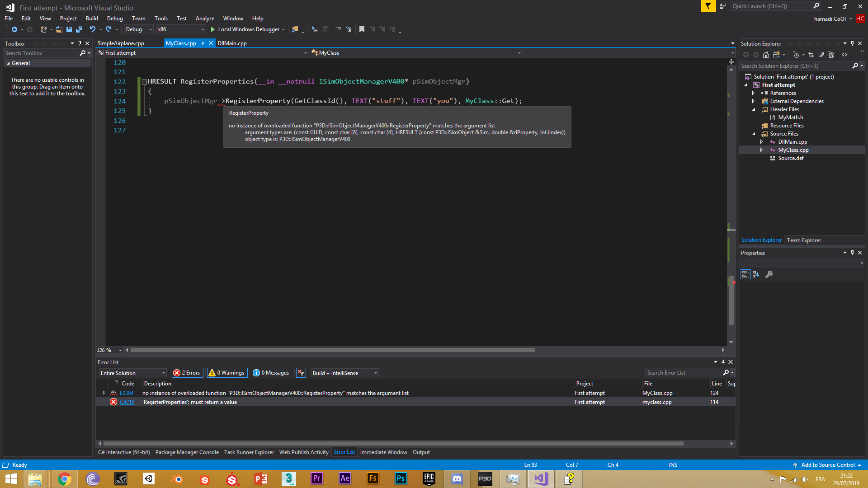This screenshot has height=488, width=868.
Task: Select alphabetical sort in the Properties panel
Action: coord(756,274)
